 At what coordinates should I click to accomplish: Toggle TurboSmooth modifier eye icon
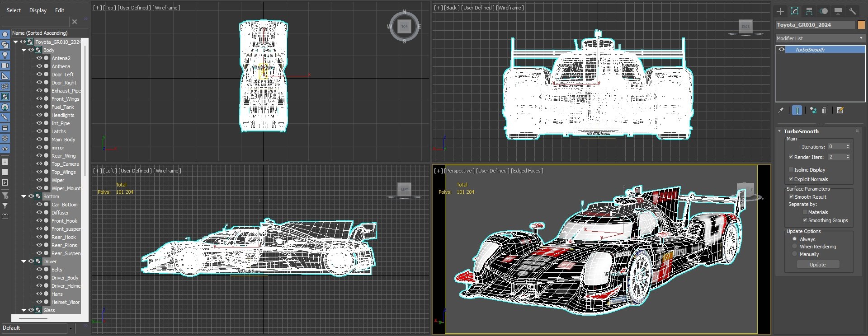(x=782, y=50)
